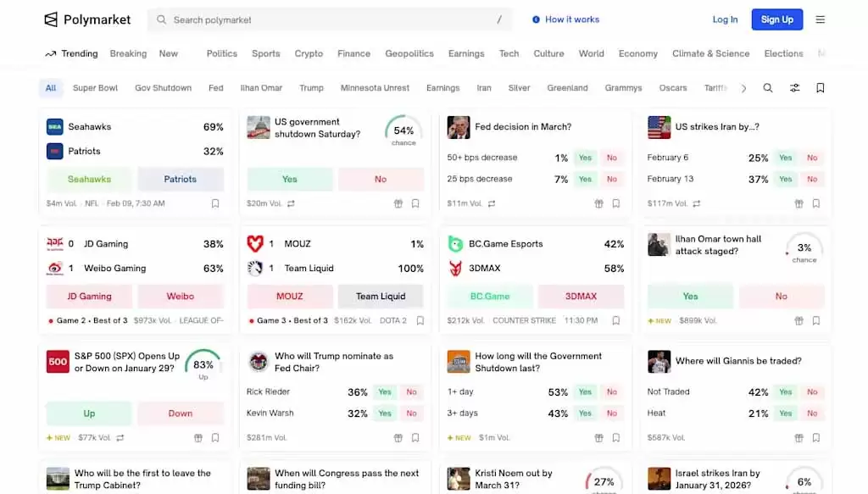Viewport: 868px width, 494px height.
Task: Bookmark the US government shutdown market
Action: point(415,203)
